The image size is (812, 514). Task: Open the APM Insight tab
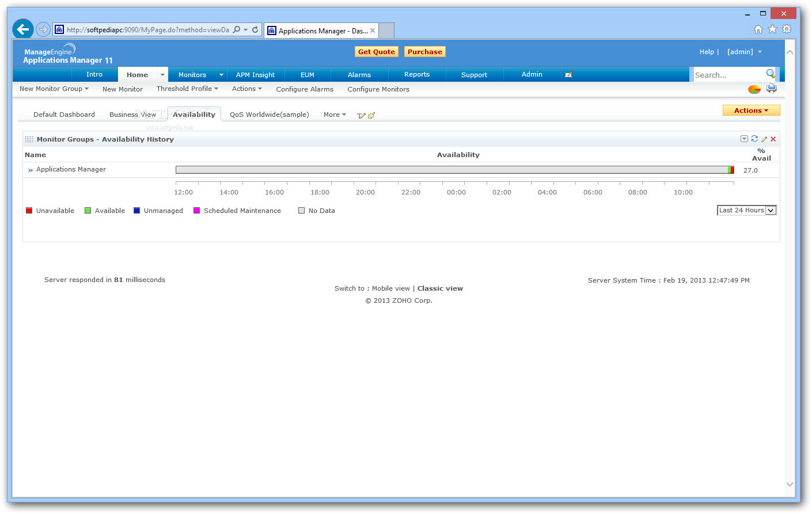256,75
